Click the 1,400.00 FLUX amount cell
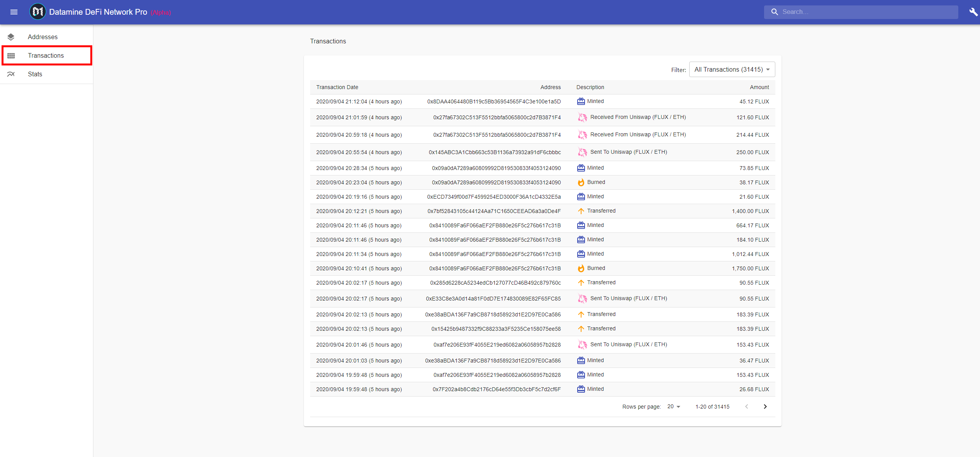Screen dimensions: 980x457 [751, 211]
